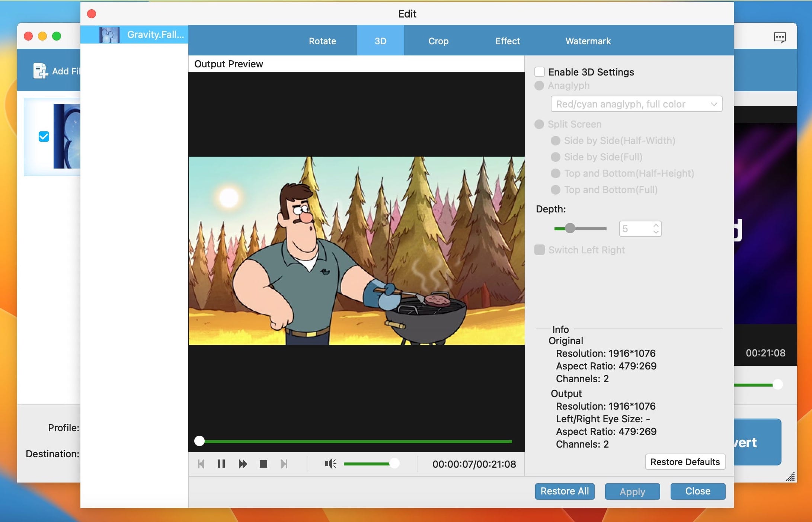This screenshot has height=522, width=812.
Task: Choose Side by Side(Half-Width) mode
Action: click(x=556, y=141)
